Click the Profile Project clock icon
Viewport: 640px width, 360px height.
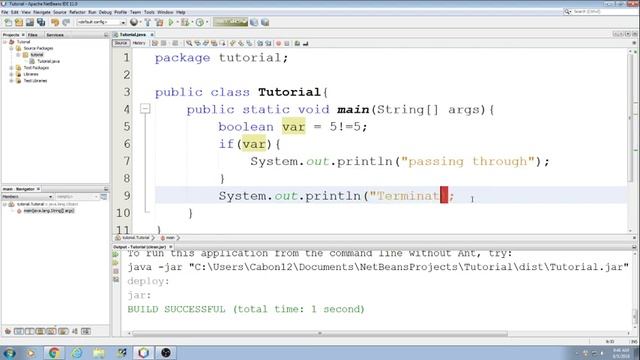click(x=200, y=22)
